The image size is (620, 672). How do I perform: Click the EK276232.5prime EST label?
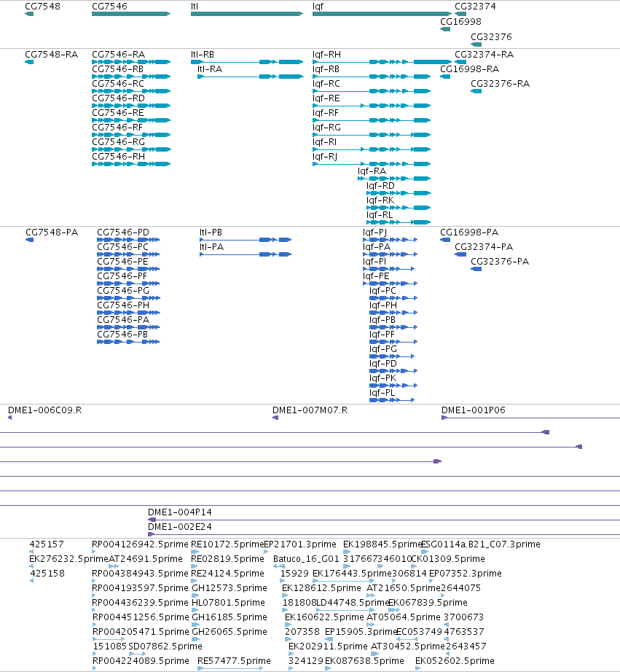pyautogui.click(x=68, y=559)
